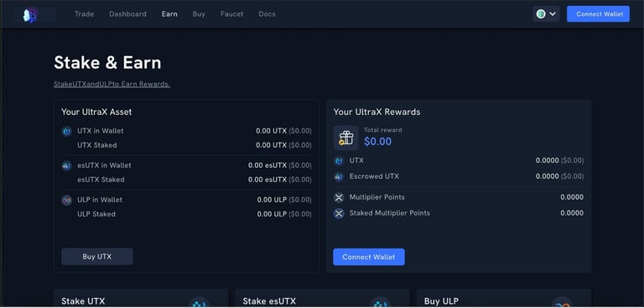This screenshot has width=644, height=308.
Task: Go to the Dashboard tab
Action: (x=127, y=14)
